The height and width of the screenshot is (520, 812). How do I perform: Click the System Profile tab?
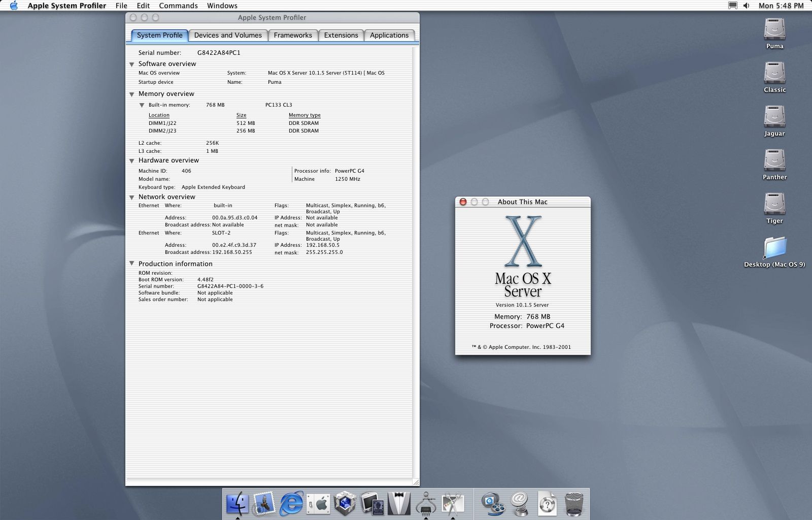click(x=159, y=35)
